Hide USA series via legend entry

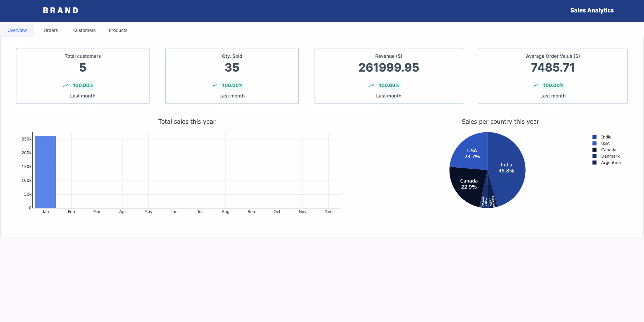click(605, 144)
